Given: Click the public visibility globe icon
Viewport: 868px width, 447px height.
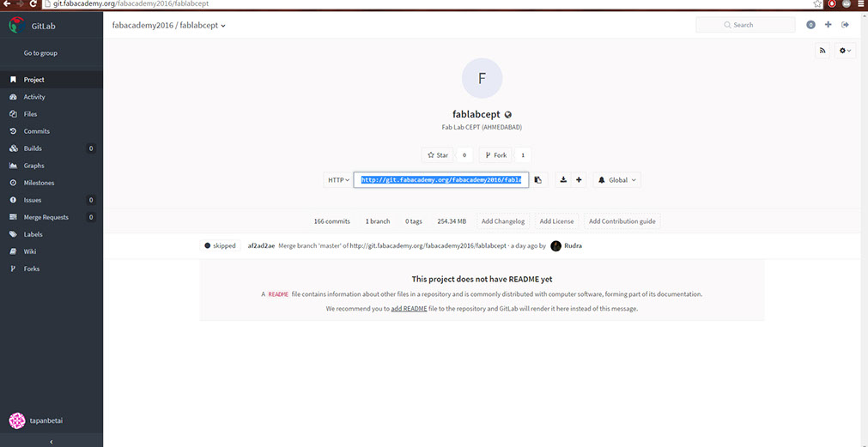Looking at the screenshot, I should click(507, 115).
